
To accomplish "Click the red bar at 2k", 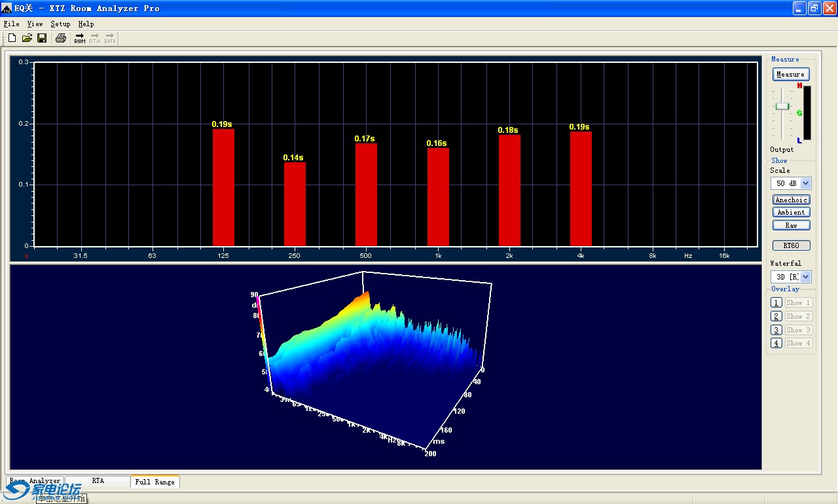I will pos(509,190).
